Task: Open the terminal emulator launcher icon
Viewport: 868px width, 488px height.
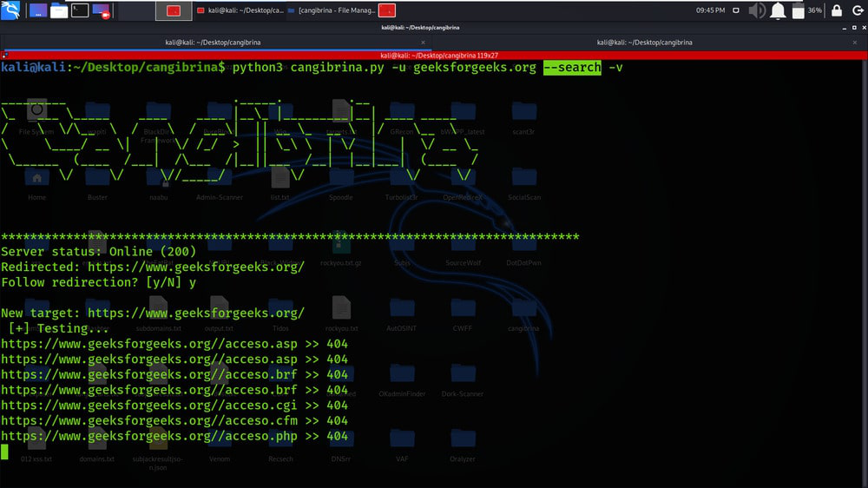Action: pos(80,10)
